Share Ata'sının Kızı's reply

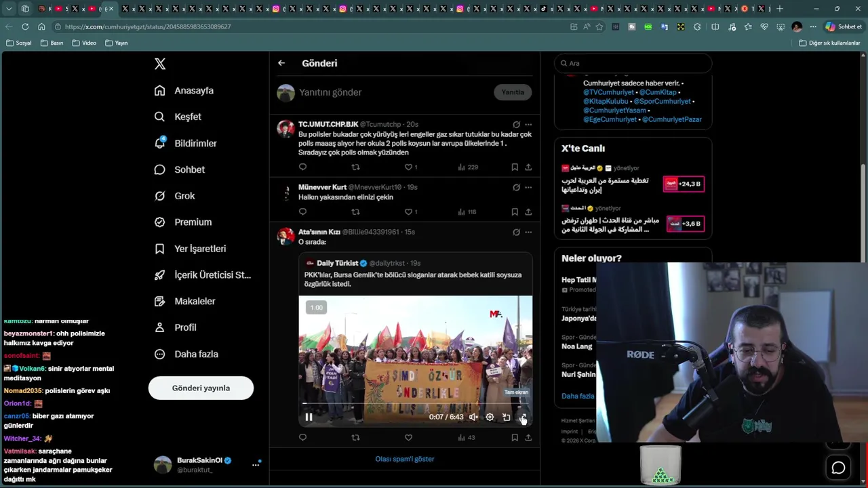528,438
